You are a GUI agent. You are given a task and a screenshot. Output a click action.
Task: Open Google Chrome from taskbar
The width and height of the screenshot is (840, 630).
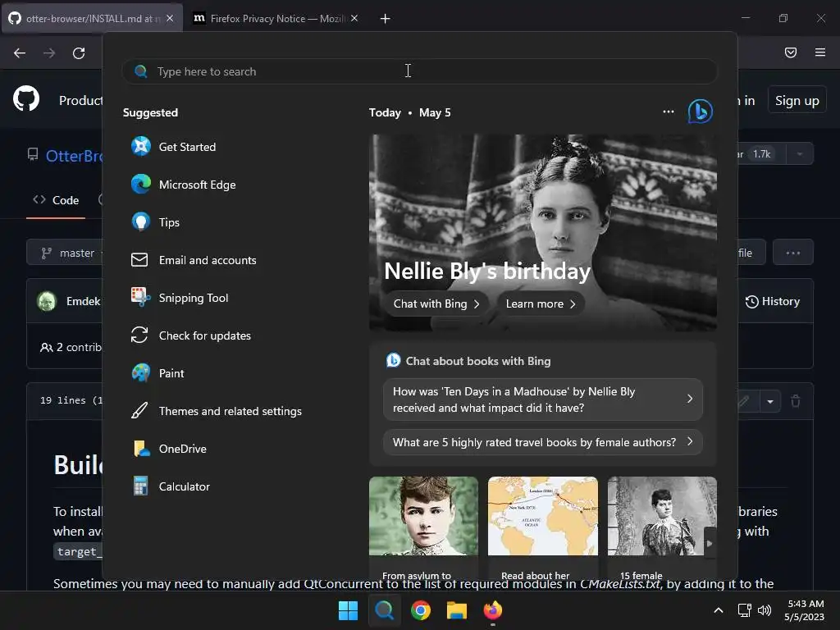click(x=421, y=610)
